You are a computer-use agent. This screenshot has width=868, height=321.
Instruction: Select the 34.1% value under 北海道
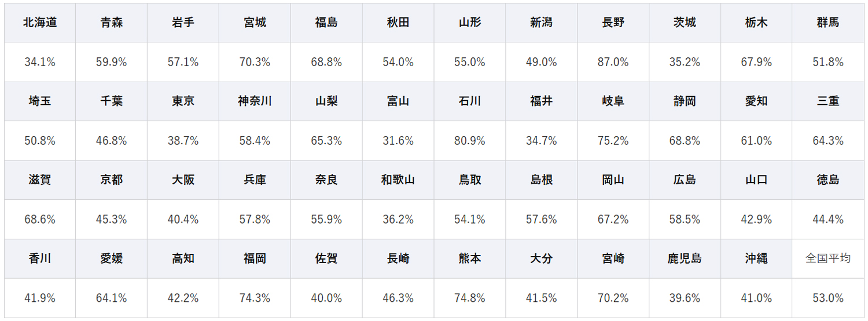coord(40,62)
